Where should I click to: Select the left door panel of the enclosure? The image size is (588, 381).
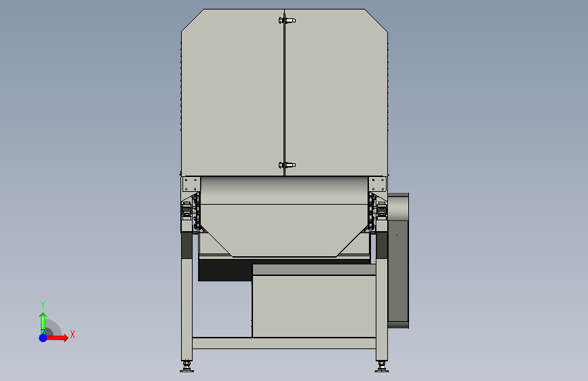[x=233, y=92]
